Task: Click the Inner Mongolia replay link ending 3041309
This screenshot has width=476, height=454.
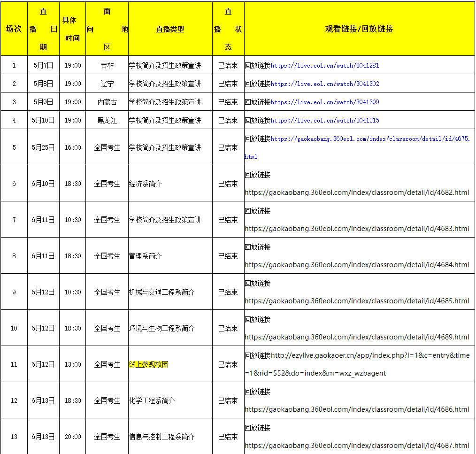Action: pos(325,102)
